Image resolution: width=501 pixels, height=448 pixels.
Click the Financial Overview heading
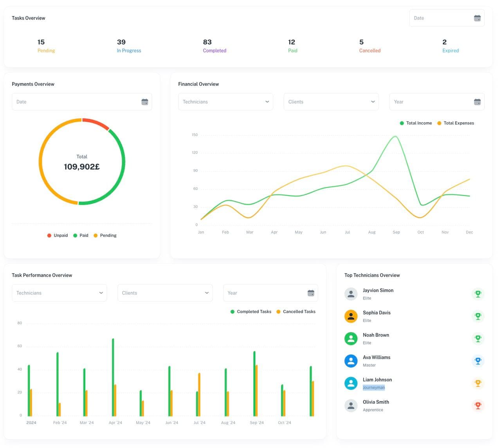tap(198, 84)
